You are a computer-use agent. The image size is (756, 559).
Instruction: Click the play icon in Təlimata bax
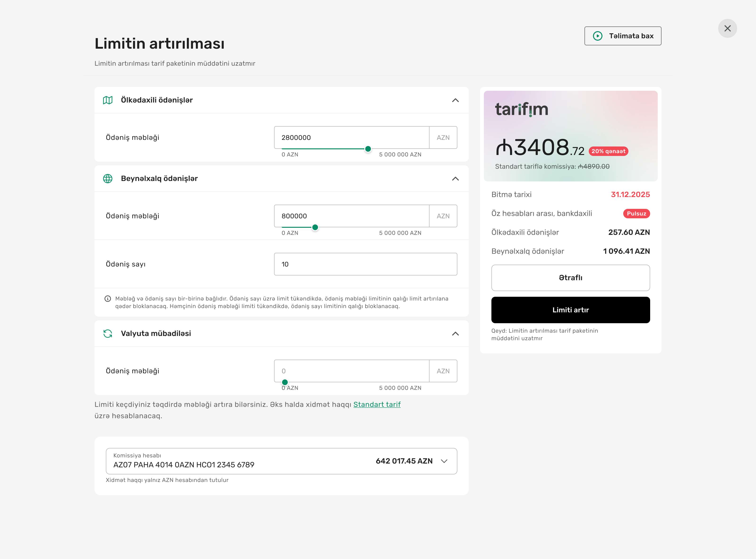pyautogui.click(x=598, y=36)
